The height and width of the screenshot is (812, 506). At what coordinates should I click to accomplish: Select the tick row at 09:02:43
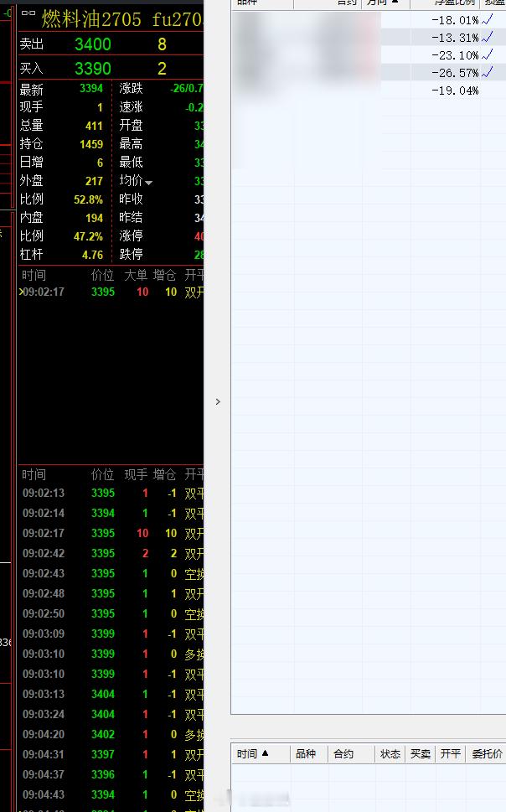click(111, 574)
